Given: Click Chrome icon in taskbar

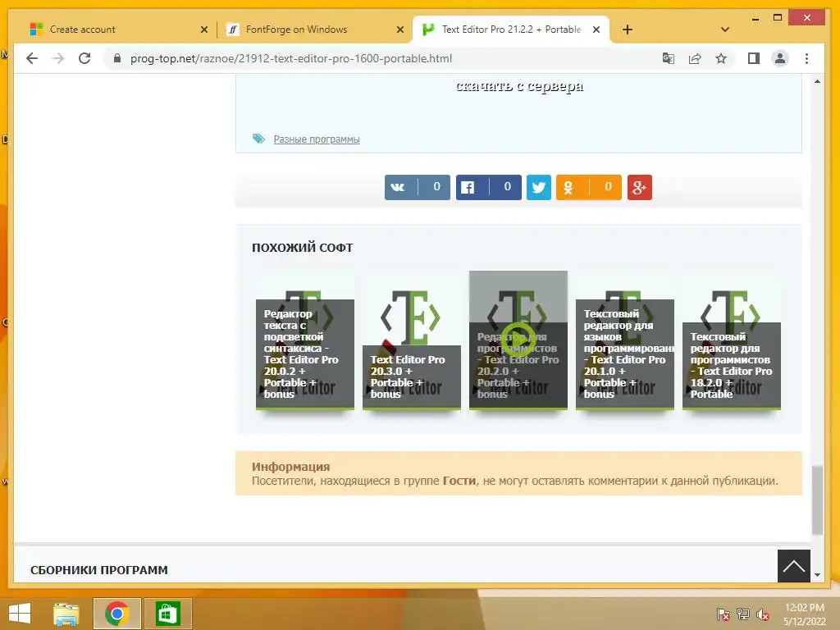Looking at the screenshot, I should coord(116,614).
